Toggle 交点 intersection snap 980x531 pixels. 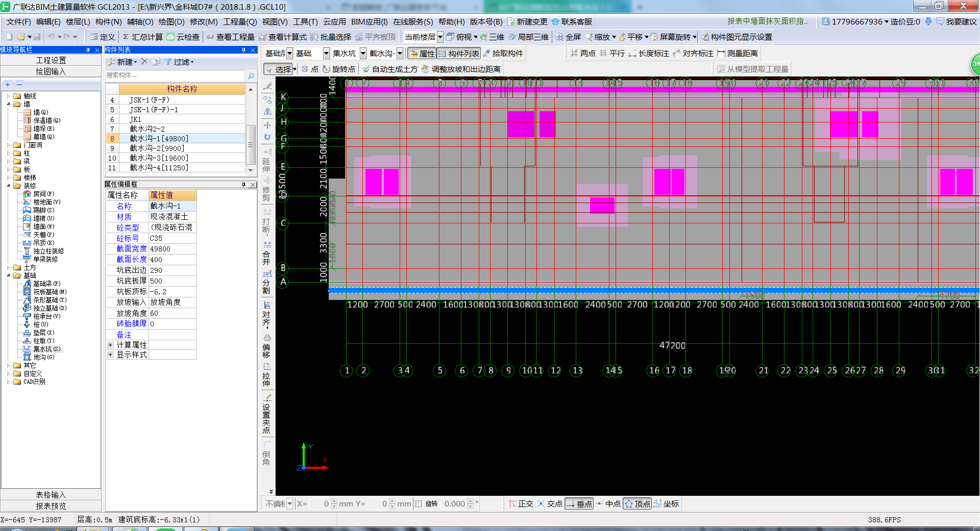point(550,503)
